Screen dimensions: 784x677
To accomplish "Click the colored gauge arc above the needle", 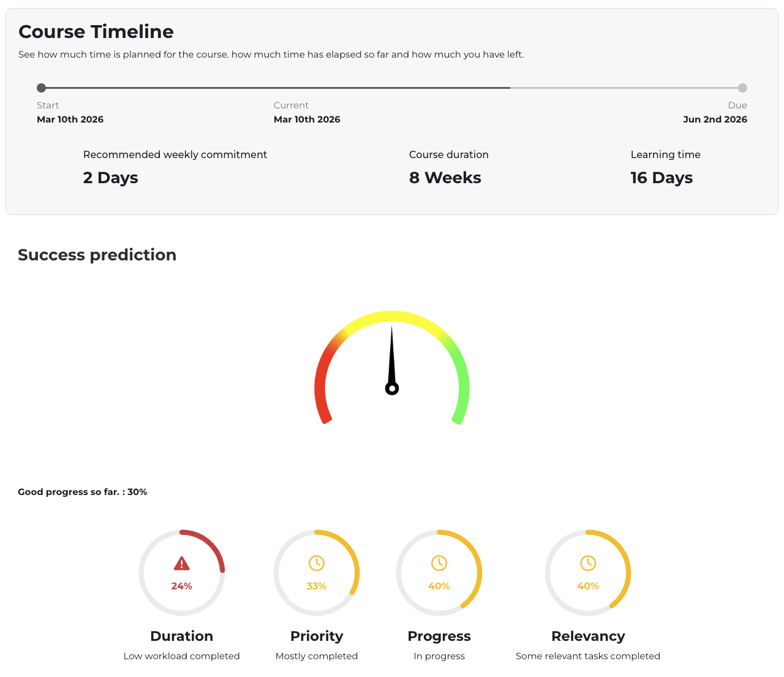I will [392, 316].
